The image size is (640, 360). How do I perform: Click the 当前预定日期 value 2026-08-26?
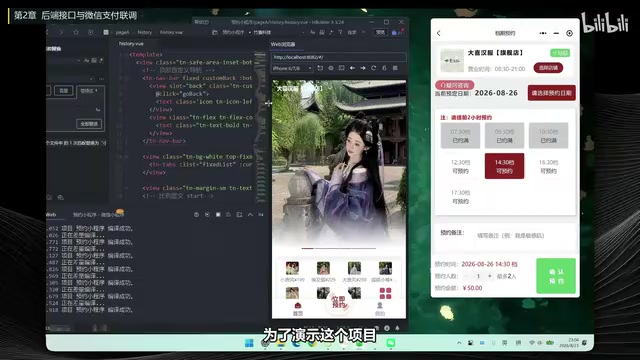click(496, 93)
